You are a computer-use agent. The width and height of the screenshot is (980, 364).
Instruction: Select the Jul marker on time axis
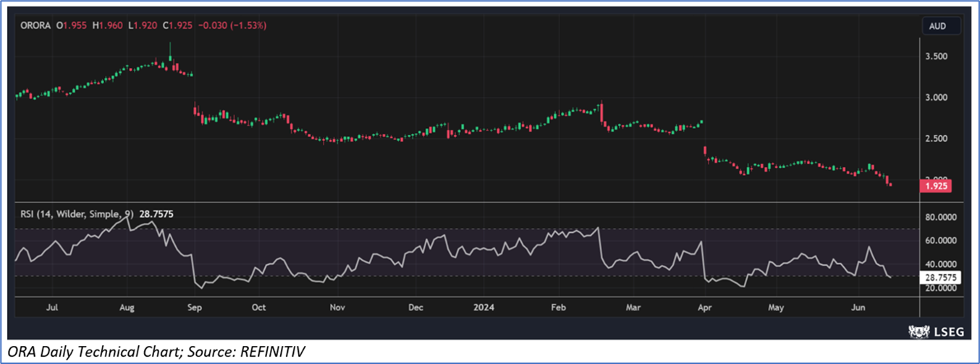[x=51, y=307]
